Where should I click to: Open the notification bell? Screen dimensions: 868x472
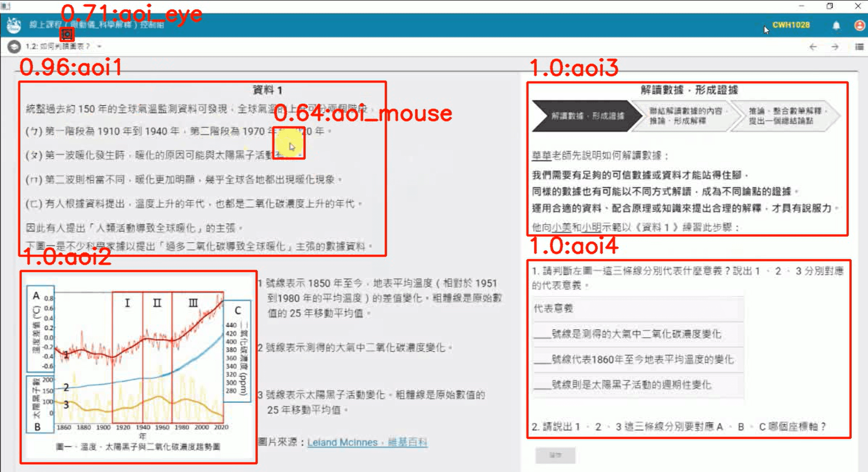(x=836, y=25)
